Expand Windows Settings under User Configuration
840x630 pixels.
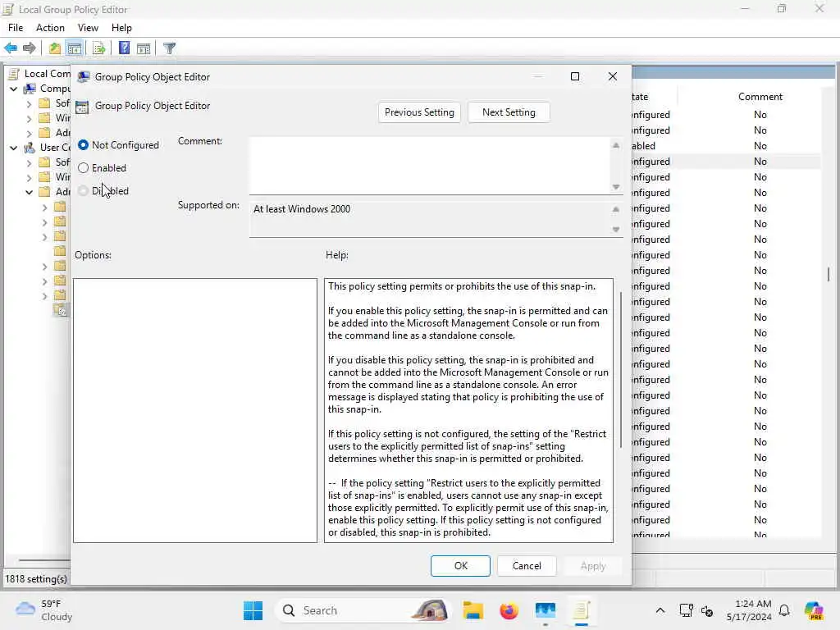click(x=30, y=177)
